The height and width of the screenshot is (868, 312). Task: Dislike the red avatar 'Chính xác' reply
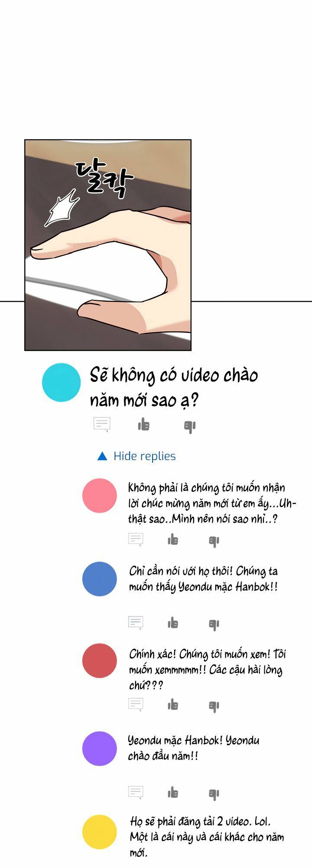tap(214, 706)
